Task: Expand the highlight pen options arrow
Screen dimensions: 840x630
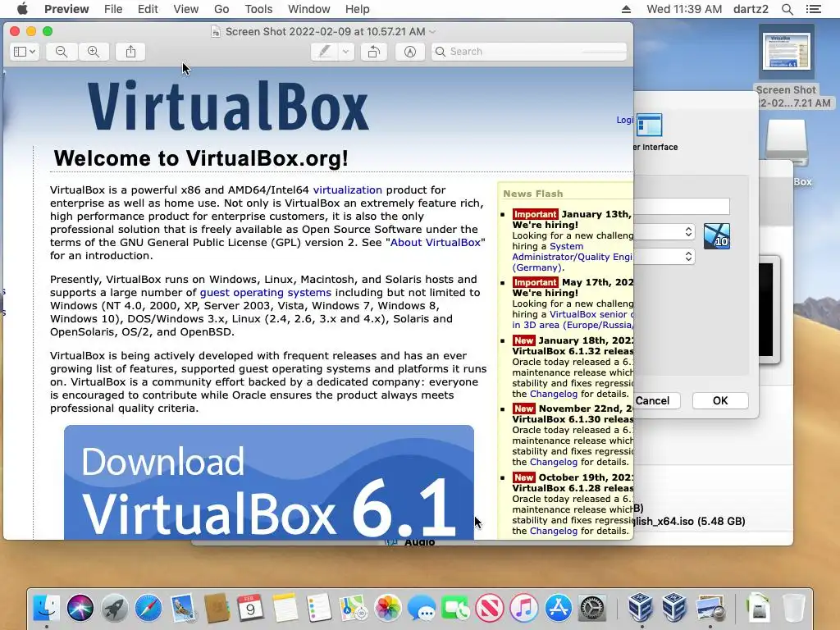Action: coord(346,52)
